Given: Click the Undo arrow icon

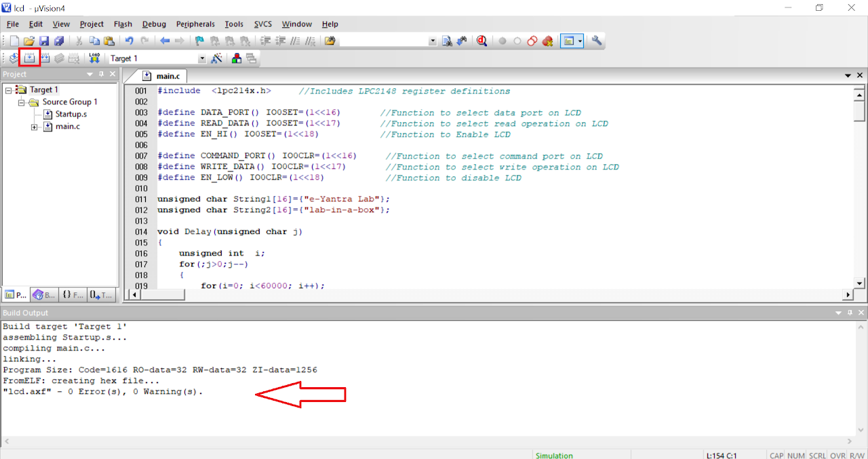Looking at the screenshot, I should 129,41.
